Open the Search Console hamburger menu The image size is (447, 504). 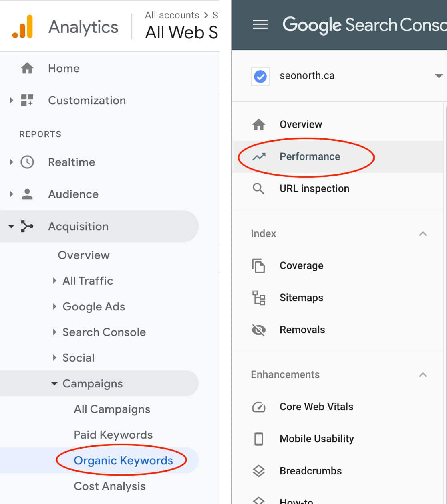(260, 25)
